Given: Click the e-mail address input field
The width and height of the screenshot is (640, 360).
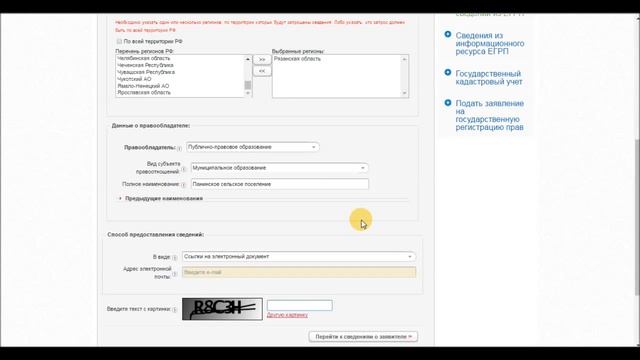Looking at the screenshot, I should pos(299,272).
